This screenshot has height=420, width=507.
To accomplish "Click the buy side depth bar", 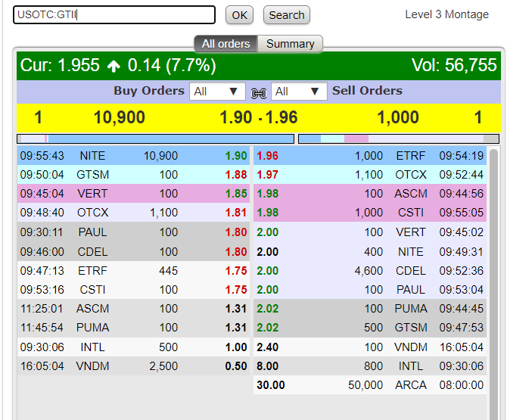I will 156,138.
